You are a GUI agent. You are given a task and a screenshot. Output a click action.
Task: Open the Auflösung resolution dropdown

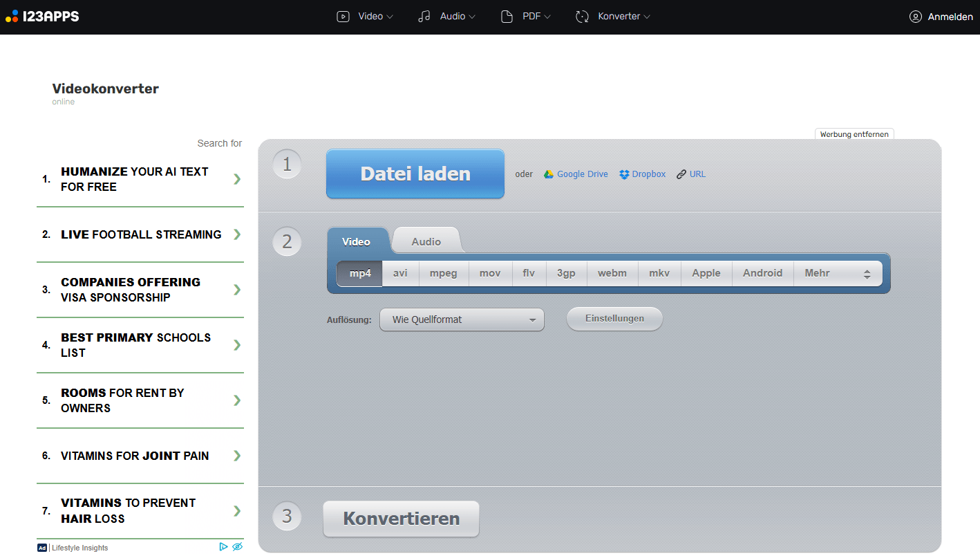point(462,319)
